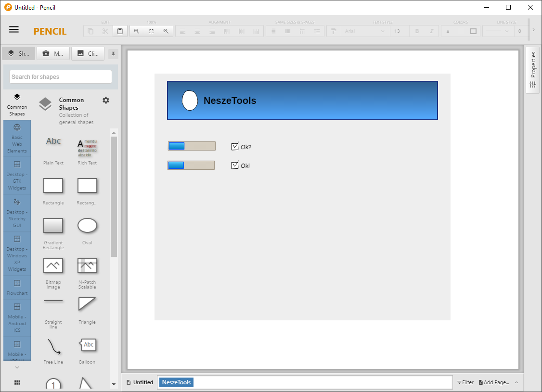Expand the page list chevron

(x=516, y=382)
